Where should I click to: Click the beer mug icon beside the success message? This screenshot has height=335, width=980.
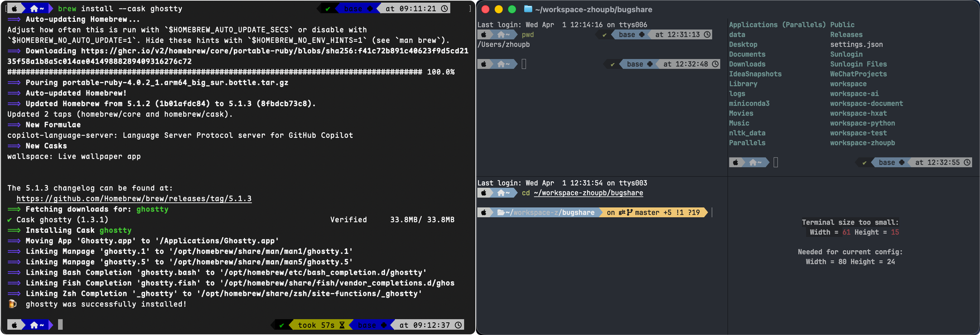click(x=12, y=304)
